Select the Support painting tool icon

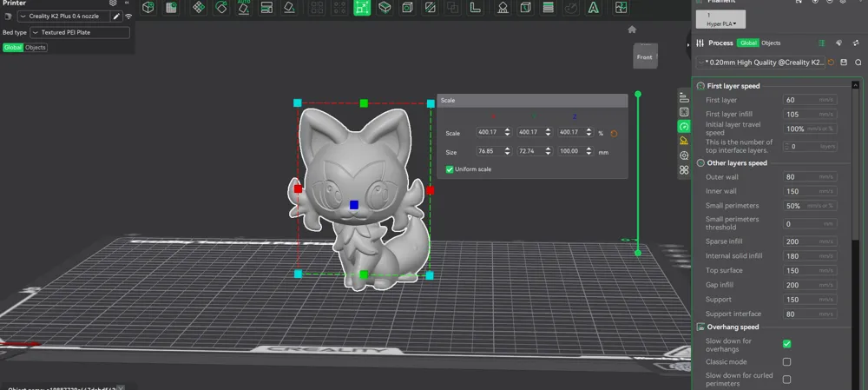[503, 8]
